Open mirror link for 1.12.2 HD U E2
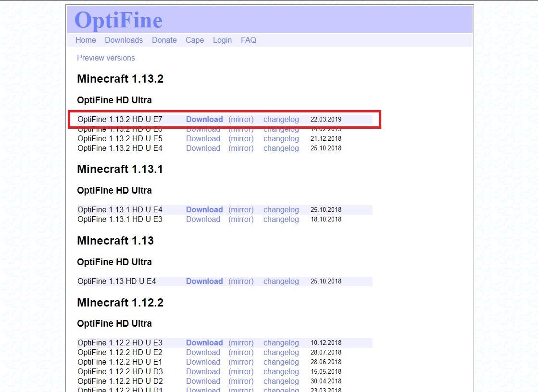 pyautogui.click(x=241, y=352)
